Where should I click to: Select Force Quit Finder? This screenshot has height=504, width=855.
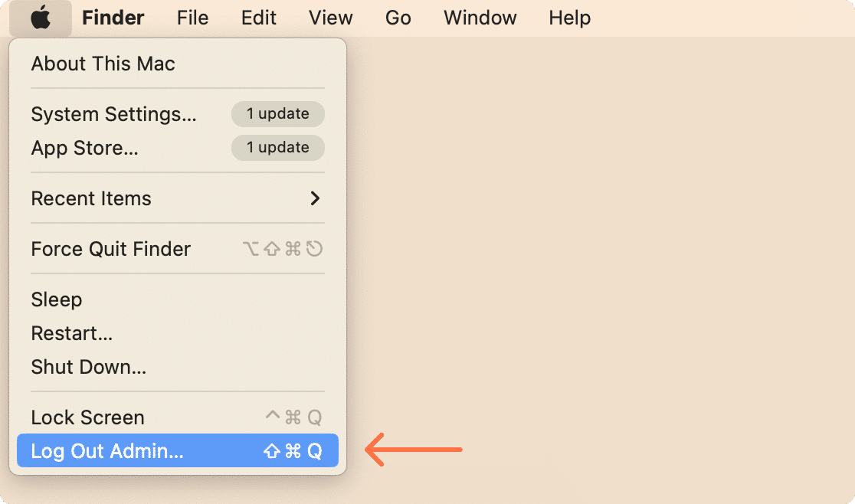tap(110, 248)
